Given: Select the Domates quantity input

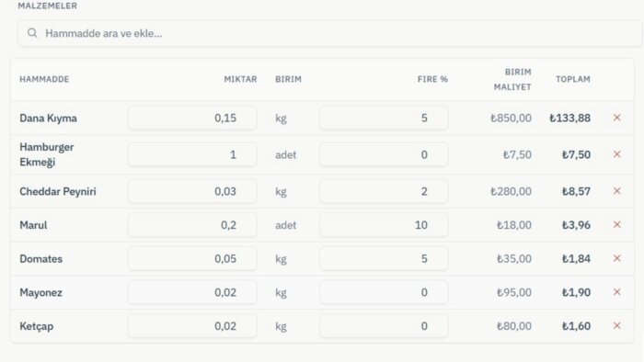Looking at the screenshot, I should 192,259.
